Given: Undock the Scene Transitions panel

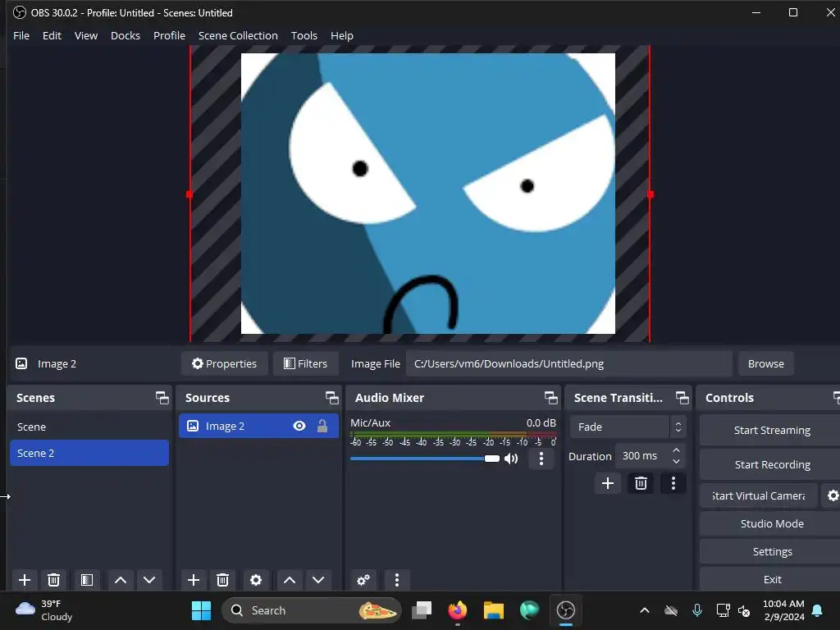Looking at the screenshot, I should [682, 398].
